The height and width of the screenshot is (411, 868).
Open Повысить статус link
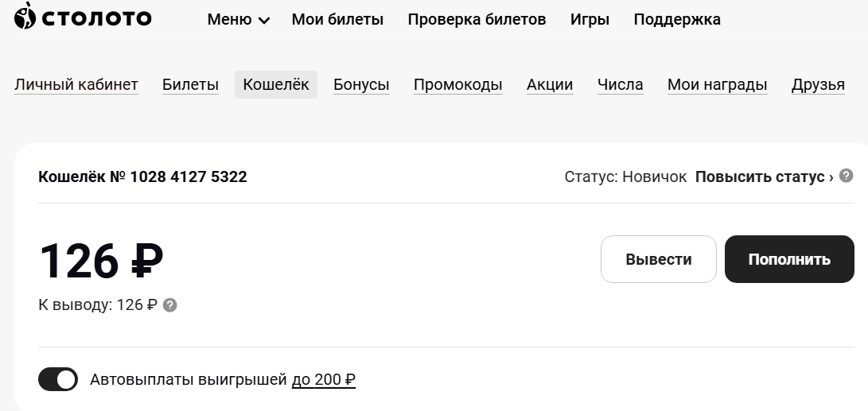coord(763,176)
